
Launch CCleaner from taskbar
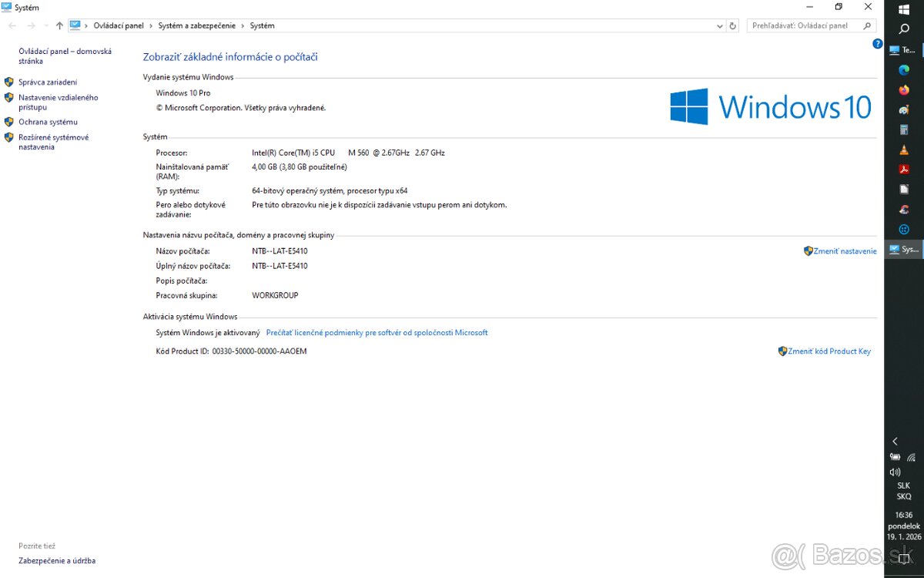(904, 210)
